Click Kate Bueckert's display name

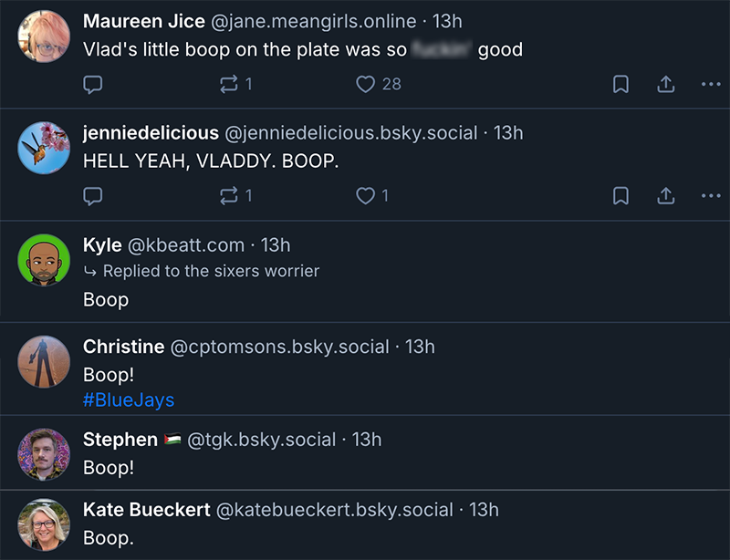tap(147, 510)
